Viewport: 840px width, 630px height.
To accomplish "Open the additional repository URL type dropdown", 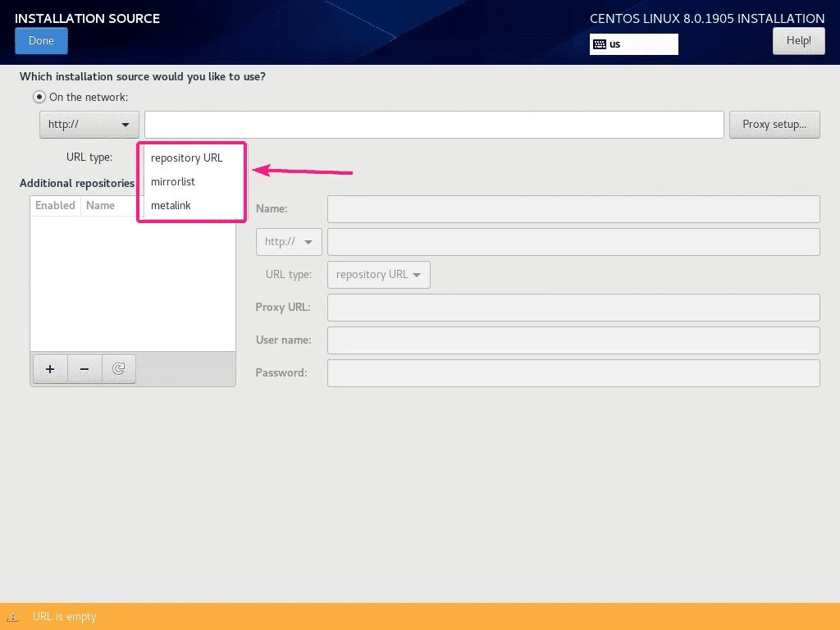I will pyautogui.click(x=379, y=275).
